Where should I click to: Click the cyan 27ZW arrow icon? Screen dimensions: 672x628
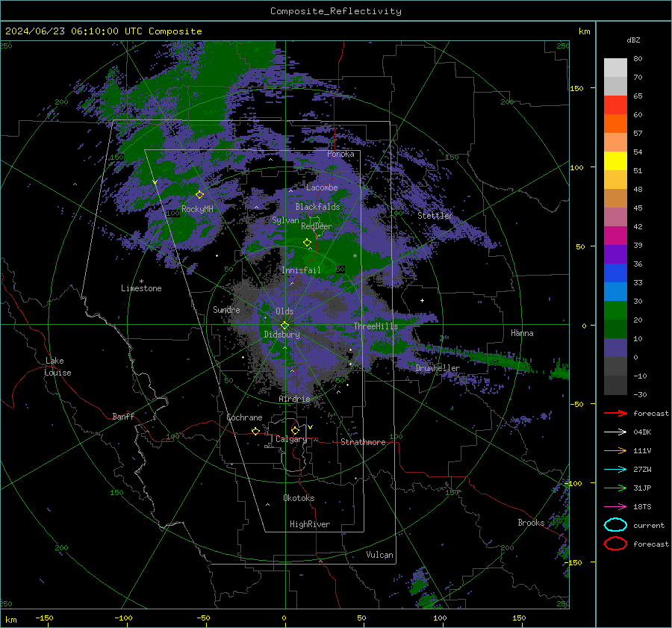click(x=615, y=469)
